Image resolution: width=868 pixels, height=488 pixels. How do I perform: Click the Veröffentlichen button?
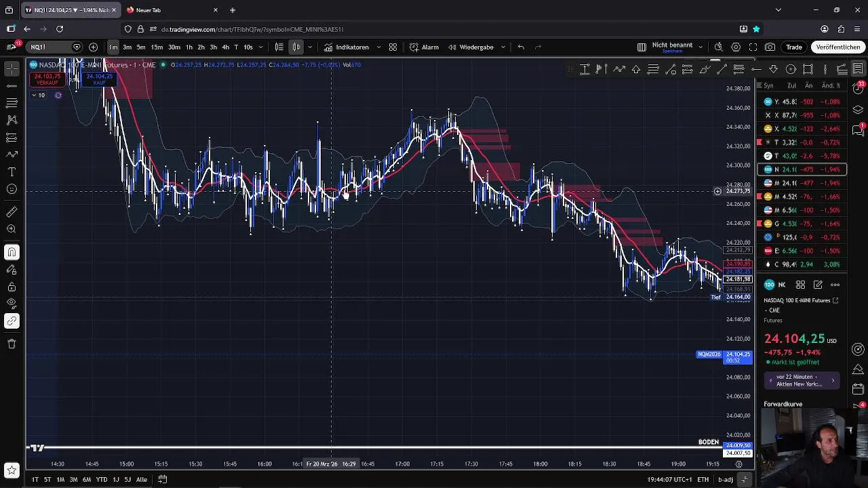pos(838,47)
